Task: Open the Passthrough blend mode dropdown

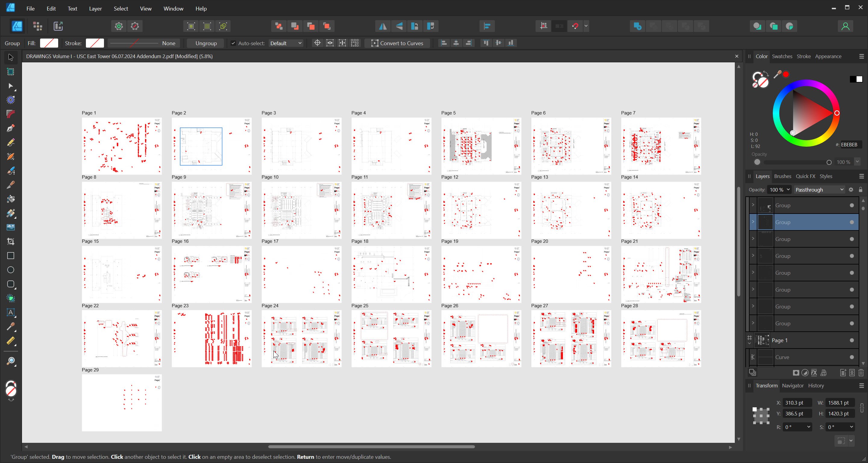Action: tap(819, 189)
